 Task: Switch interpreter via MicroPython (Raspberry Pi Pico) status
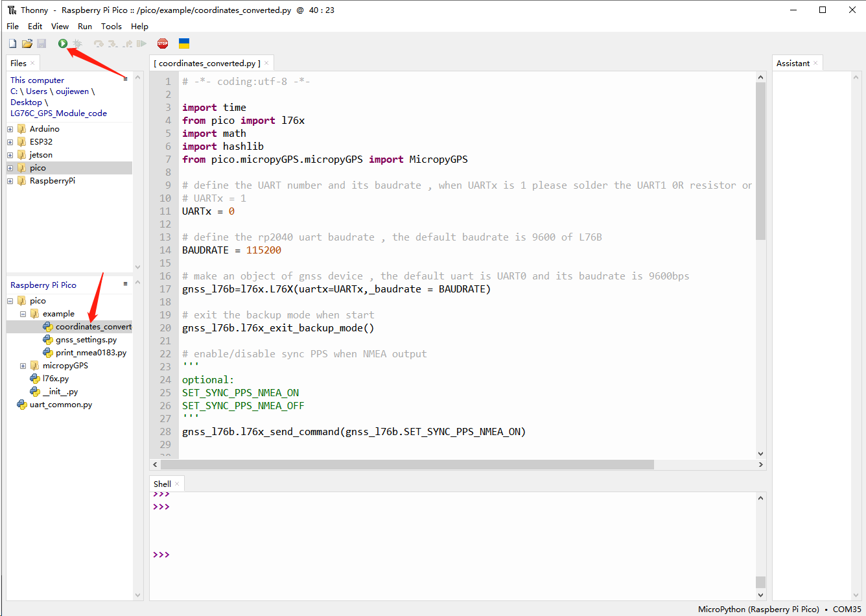(758, 610)
